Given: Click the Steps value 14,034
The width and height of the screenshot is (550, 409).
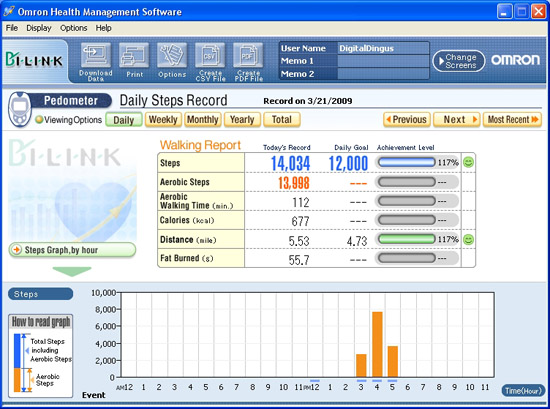Looking at the screenshot, I should pos(290,164).
